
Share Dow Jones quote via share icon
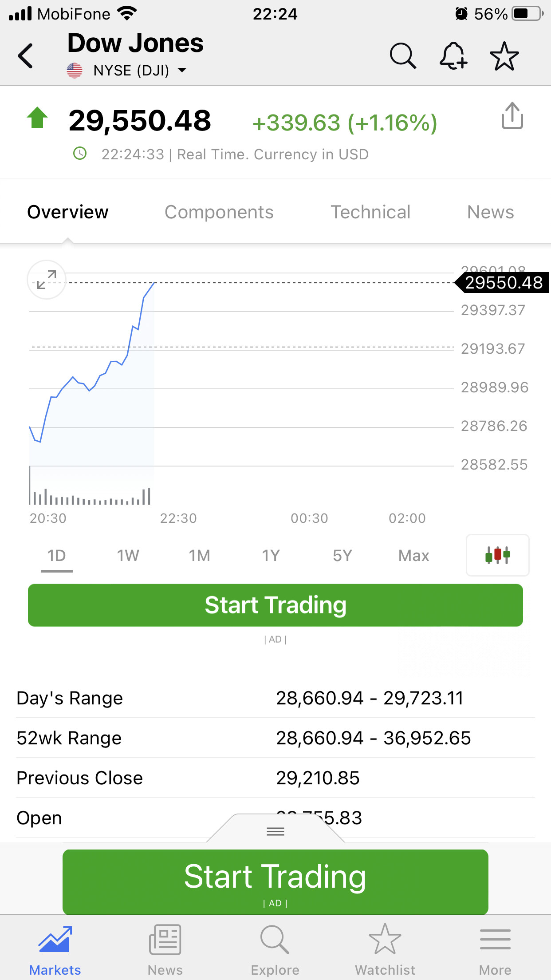512,116
